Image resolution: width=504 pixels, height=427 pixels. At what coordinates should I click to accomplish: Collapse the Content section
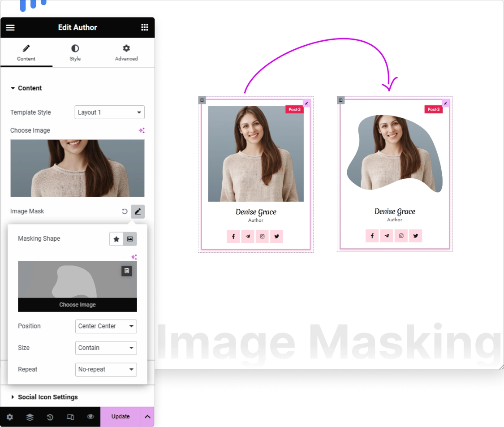26,88
